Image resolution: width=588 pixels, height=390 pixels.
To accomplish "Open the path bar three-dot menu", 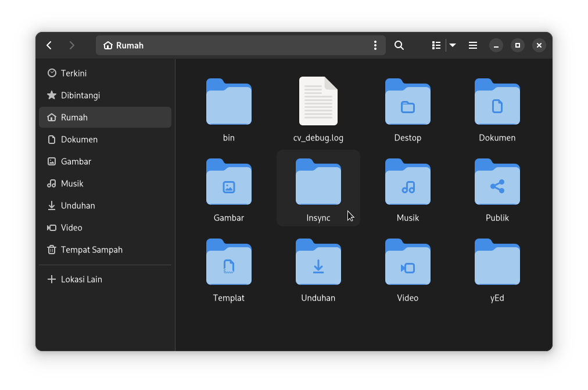I will pos(375,45).
